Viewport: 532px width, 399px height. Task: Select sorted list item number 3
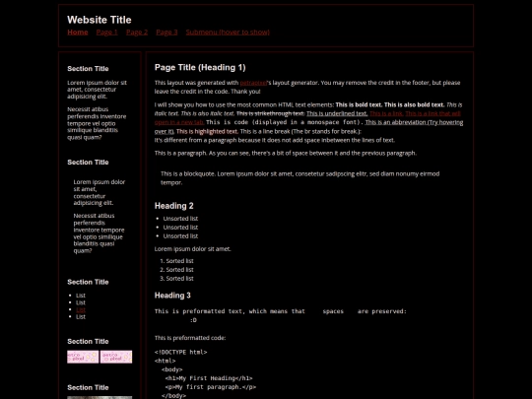coord(179,279)
